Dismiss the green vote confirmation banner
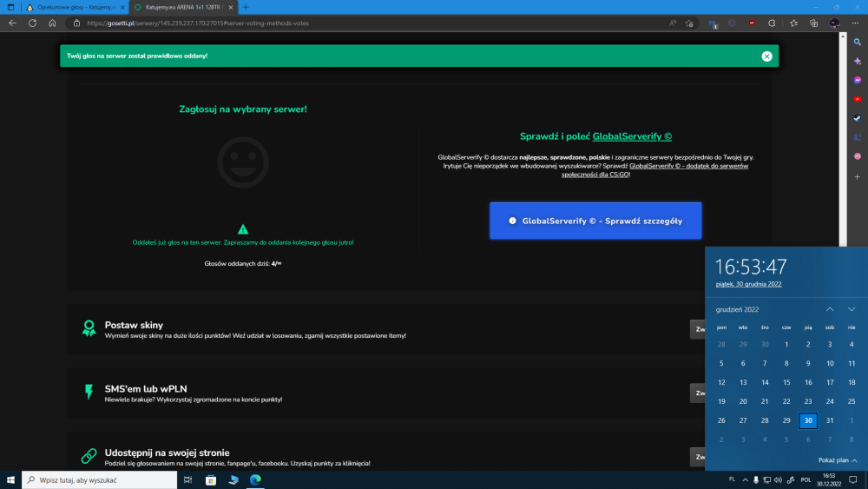The height and width of the screenshot is (489, 868). click(x=766, y=56)
